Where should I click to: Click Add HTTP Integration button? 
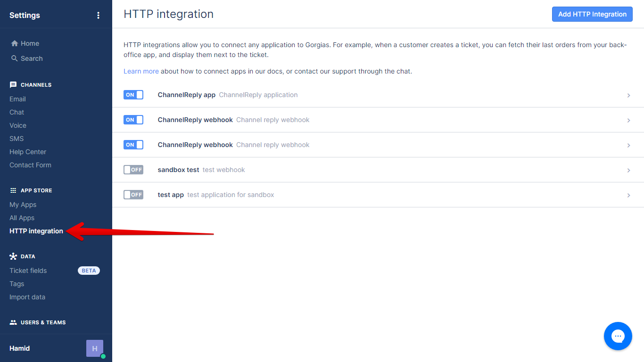(592, 14)
